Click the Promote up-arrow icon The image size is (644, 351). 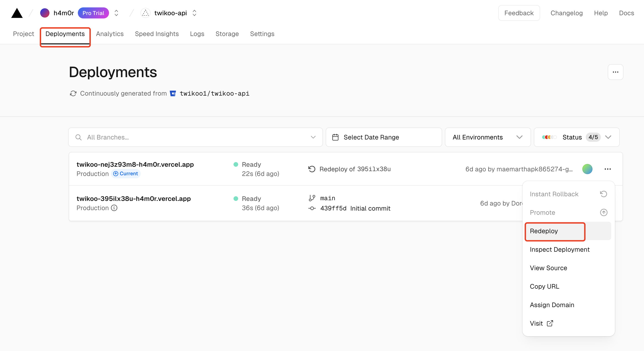604,213
